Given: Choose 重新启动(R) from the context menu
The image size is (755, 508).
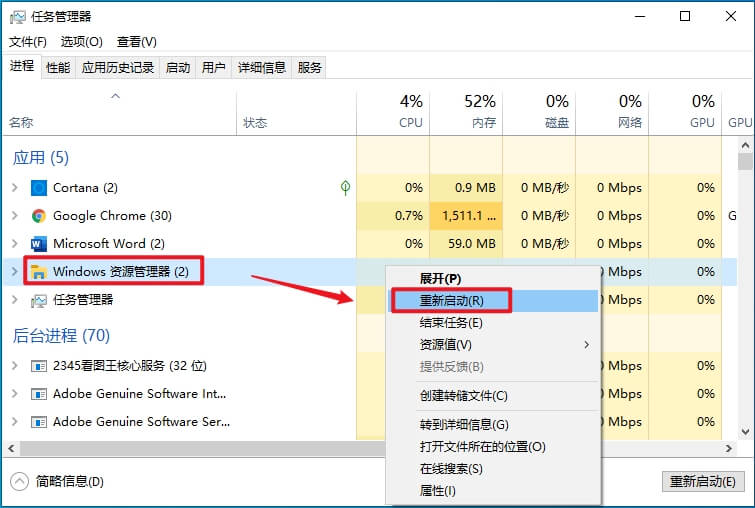Looking at the screenshot, I should tap(451, 300).
